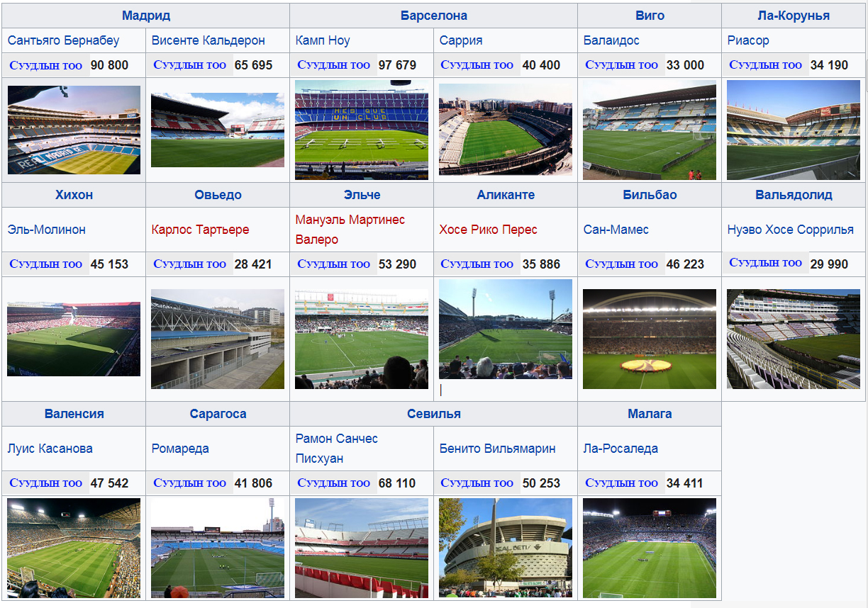
Task: View the Луис Касанова stadium photo
Action: (74, 548)
